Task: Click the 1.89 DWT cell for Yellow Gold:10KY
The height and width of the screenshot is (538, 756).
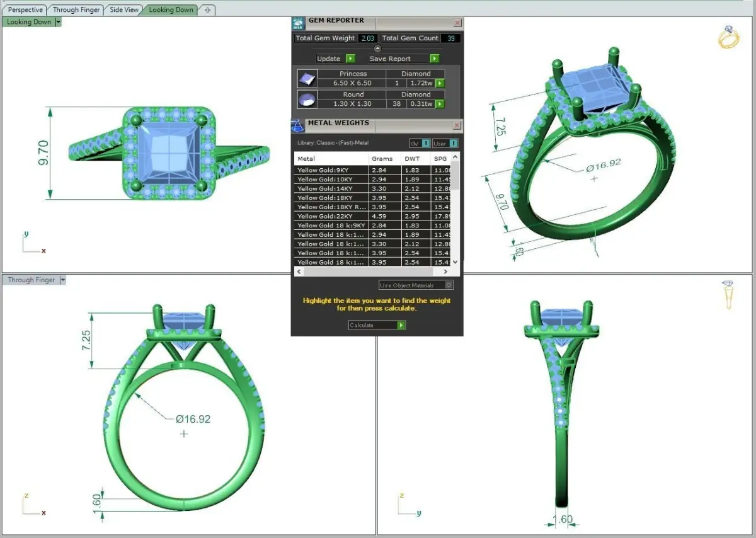Action: (x=416, y=180)
